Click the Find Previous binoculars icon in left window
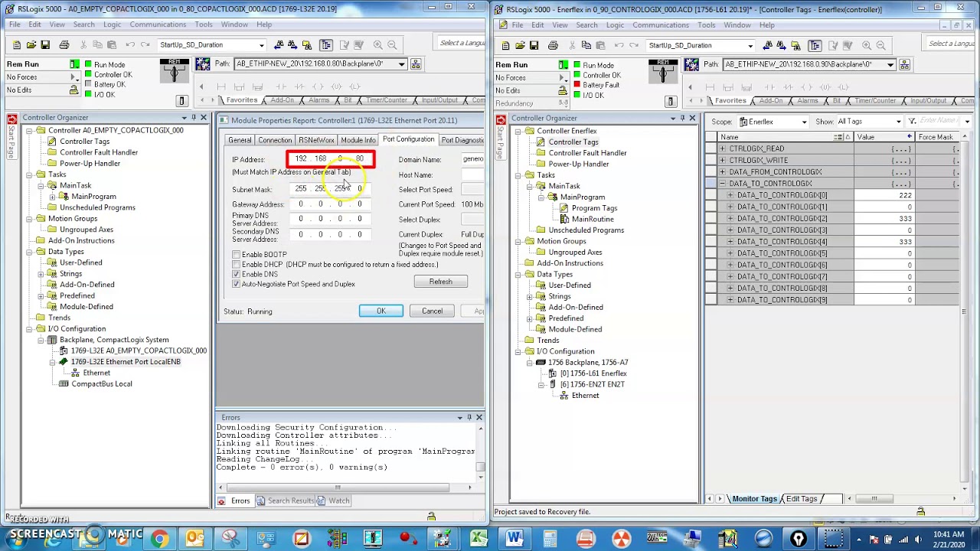The width and height of the screenshot is (980, 551). click(x=279, y=45)
